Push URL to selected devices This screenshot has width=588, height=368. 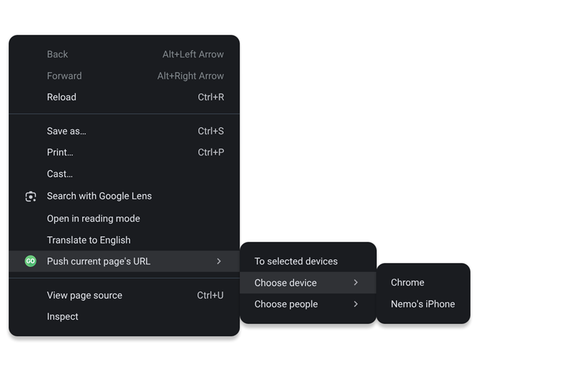(x=296, y=261)
